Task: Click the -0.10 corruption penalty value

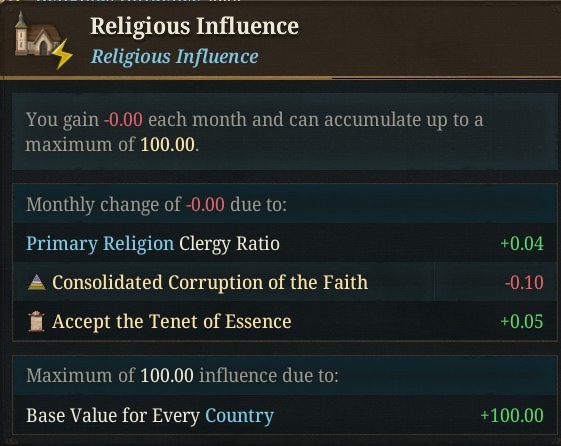Action: 524,283
